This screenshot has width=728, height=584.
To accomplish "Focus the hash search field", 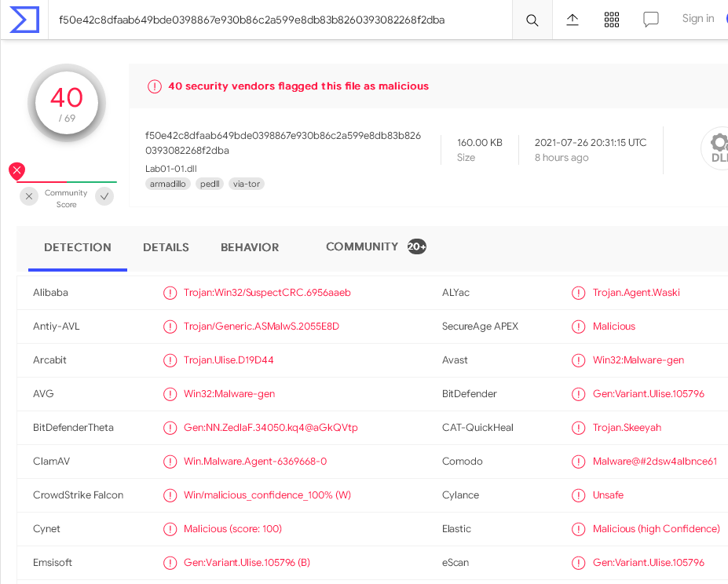I will [280, 20].
